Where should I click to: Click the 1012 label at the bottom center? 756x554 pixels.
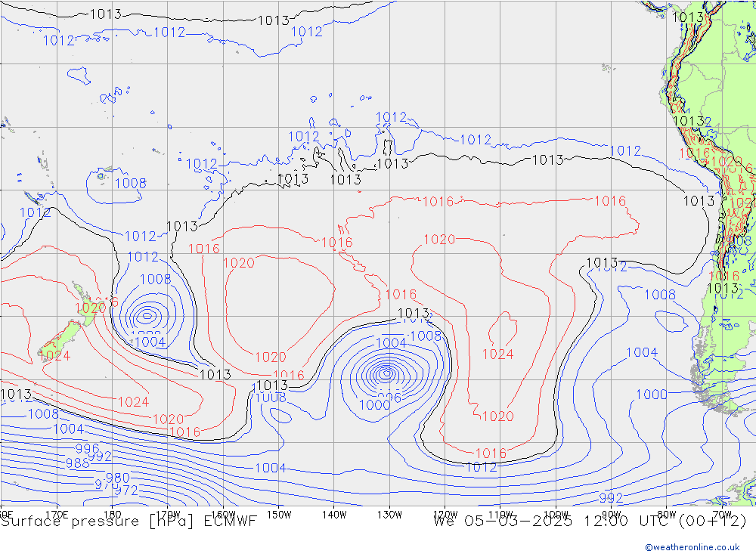[x=481, y=467]
